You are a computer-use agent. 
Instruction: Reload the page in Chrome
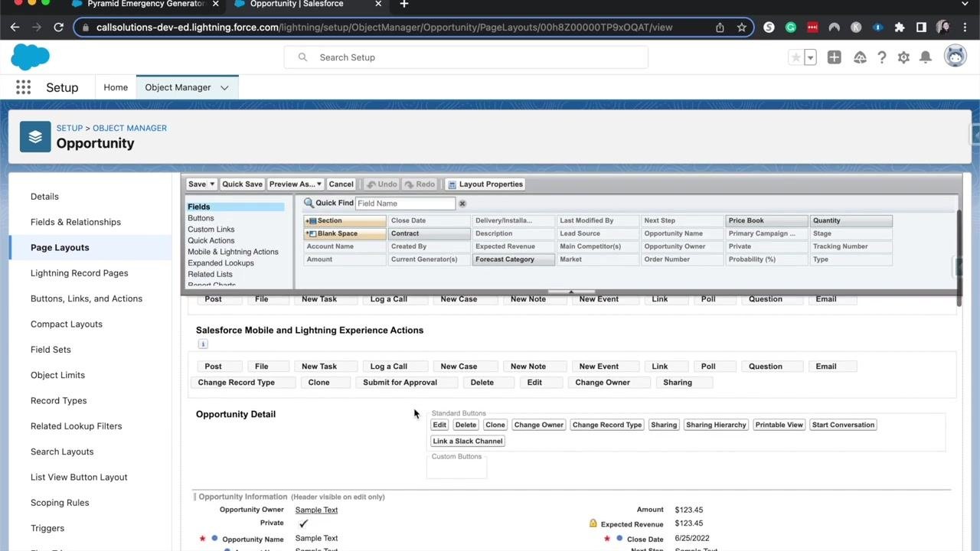pos(58,28)
